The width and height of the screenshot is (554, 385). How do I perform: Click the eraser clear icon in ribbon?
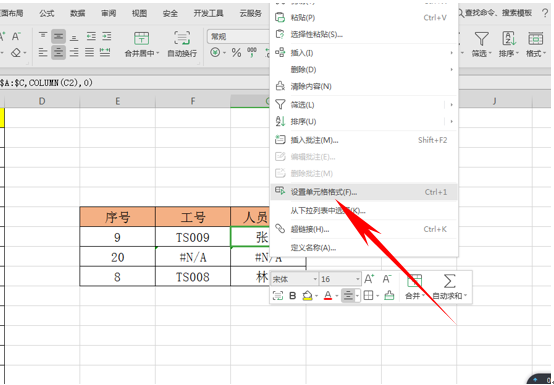16,53
